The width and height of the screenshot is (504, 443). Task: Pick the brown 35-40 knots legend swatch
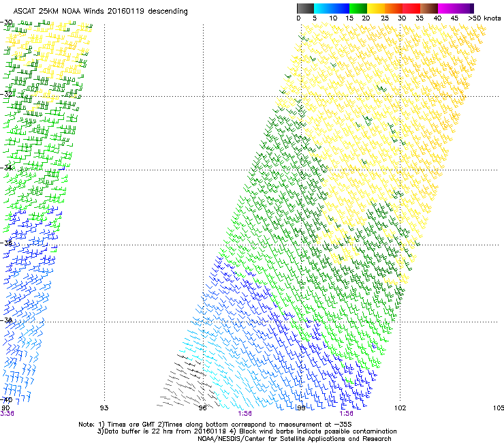pyautogui.click(x=429, y=8)
